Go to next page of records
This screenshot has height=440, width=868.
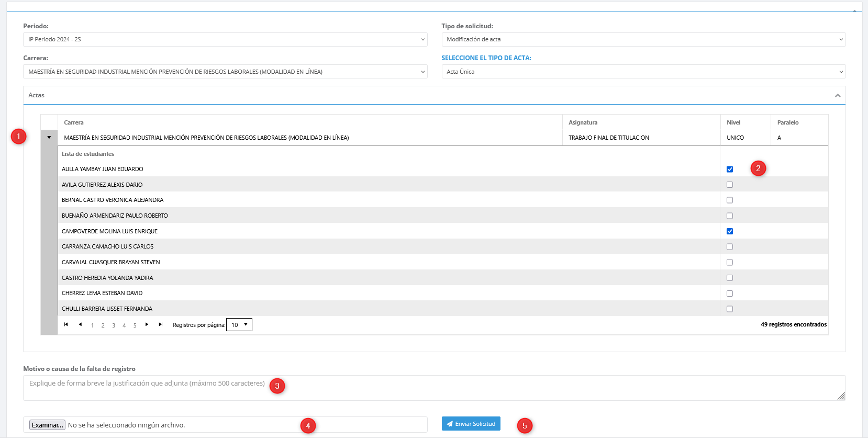147,324
